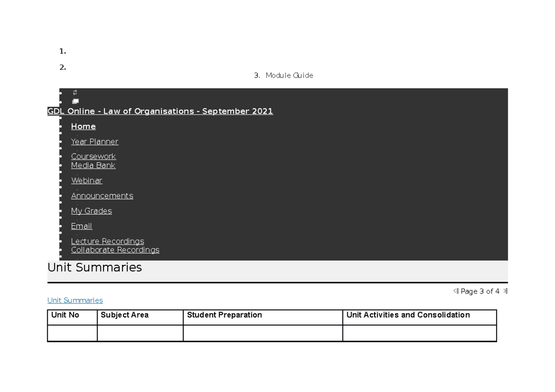Launch the Webinar section
The width and height of the screenshot is (555, 392).
tap(86, 180)
